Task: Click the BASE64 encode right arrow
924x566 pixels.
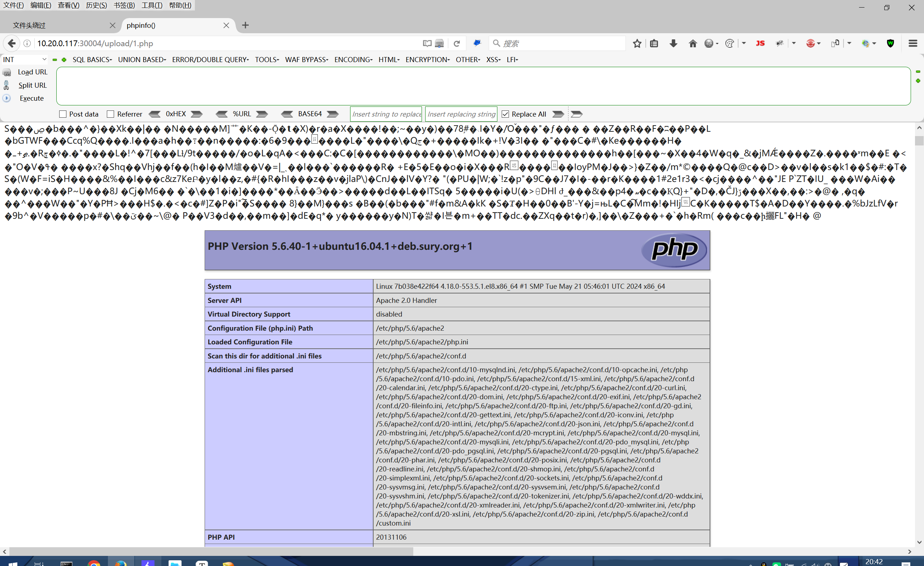Action: tap(333, 114)
